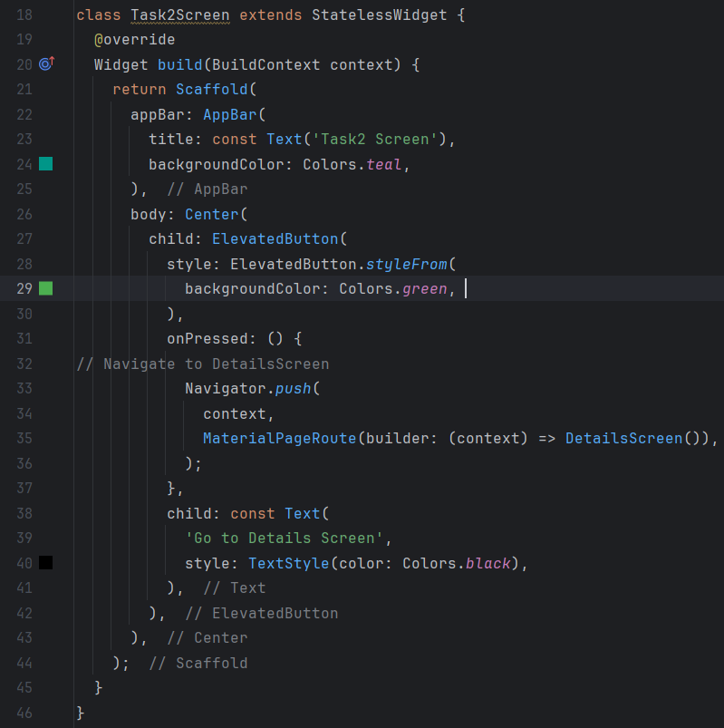Click the '// Center' closing hint
This screenshot has width=724, height=728.
pyautogui.click(x=208, y=638)
